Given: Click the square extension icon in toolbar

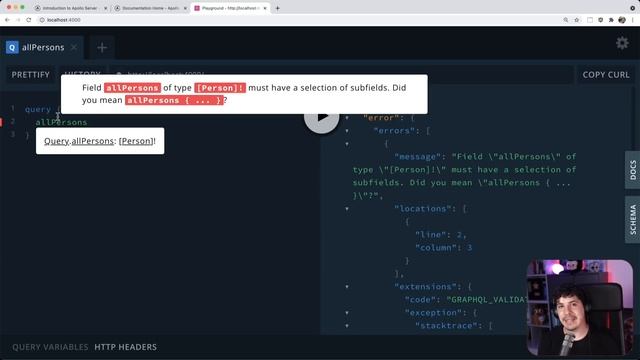Looking at the screenshot, I should [x=590, y=20].
